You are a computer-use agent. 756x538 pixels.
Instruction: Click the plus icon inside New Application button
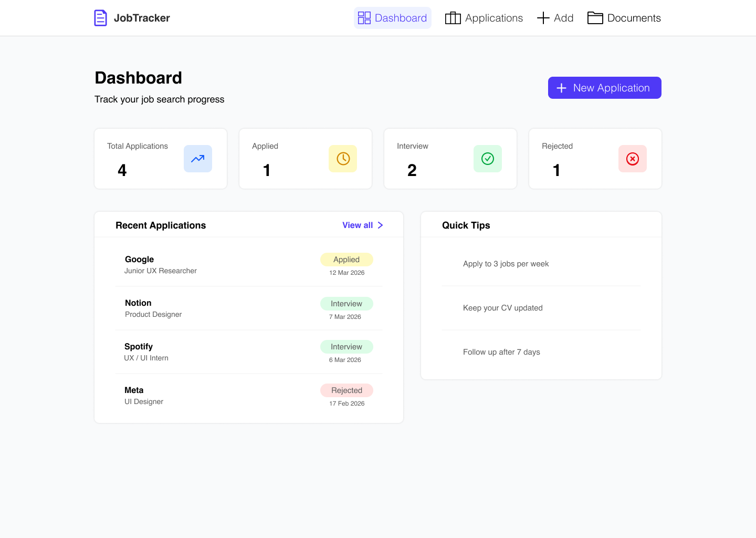[x=561, y=88]
